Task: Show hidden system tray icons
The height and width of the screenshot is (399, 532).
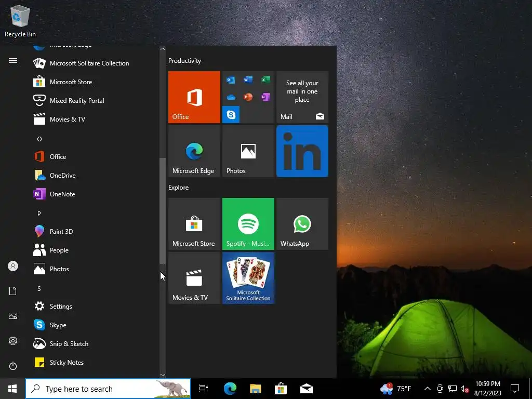Action: point(428,389)
